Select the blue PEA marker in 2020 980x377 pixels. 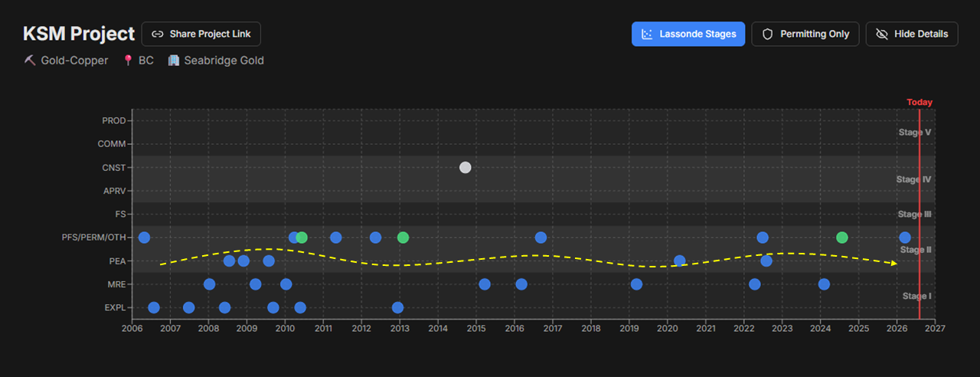pos(679,261)
